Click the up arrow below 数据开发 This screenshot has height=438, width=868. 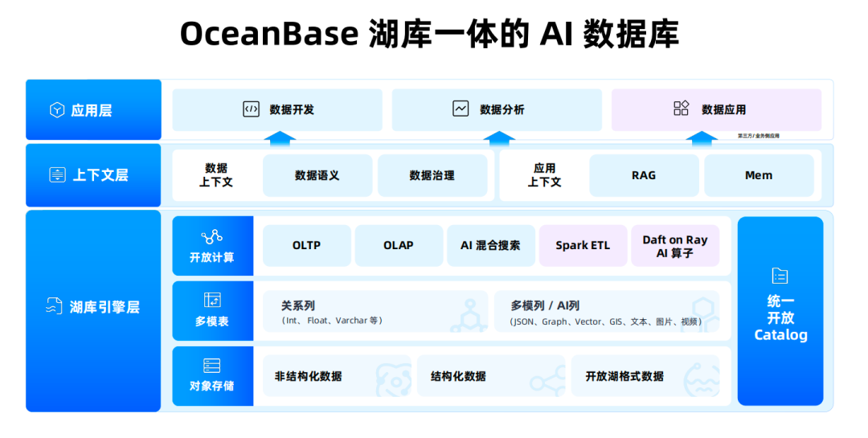[x=280, y=138]
